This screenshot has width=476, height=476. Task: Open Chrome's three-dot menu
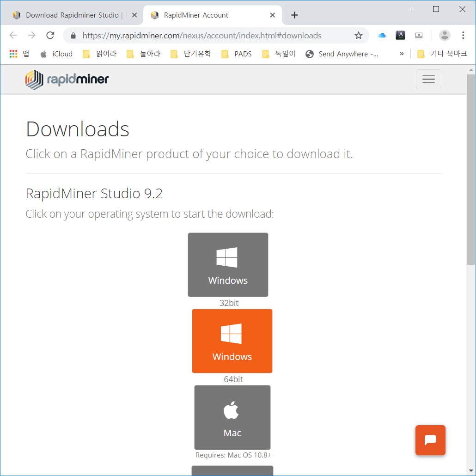[463, 36]
